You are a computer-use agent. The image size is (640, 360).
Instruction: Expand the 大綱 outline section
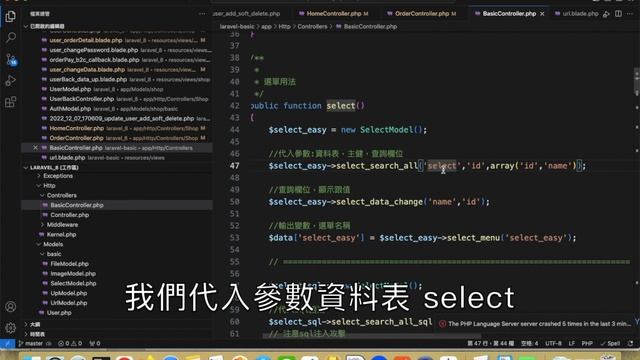pyautogui.click(x=35, y=324)
